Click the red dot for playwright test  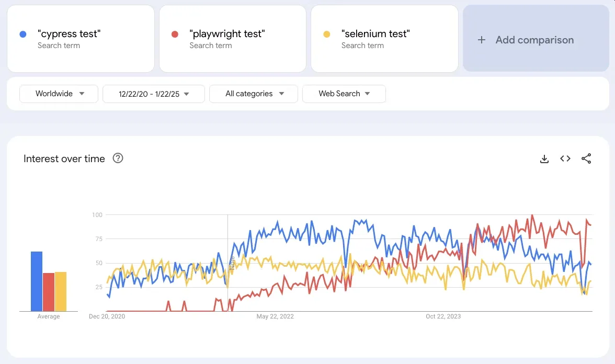(x=175, y=35)
